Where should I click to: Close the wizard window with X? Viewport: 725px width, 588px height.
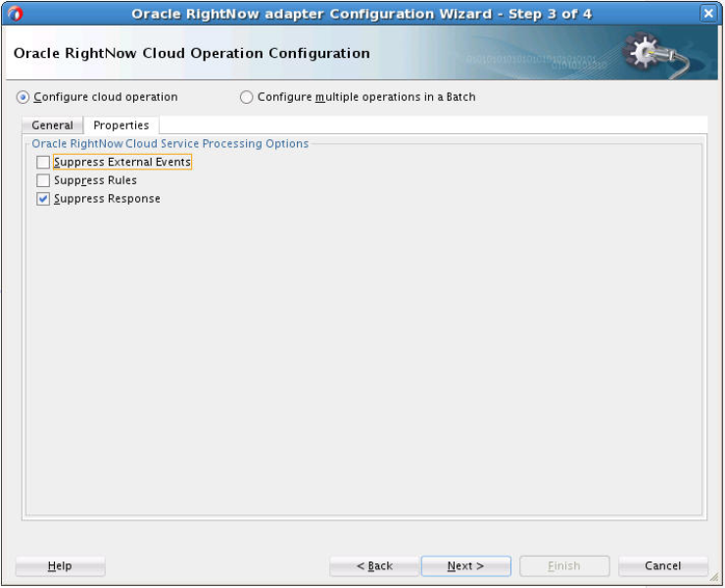pyautogui.click(x=708, y=14)
